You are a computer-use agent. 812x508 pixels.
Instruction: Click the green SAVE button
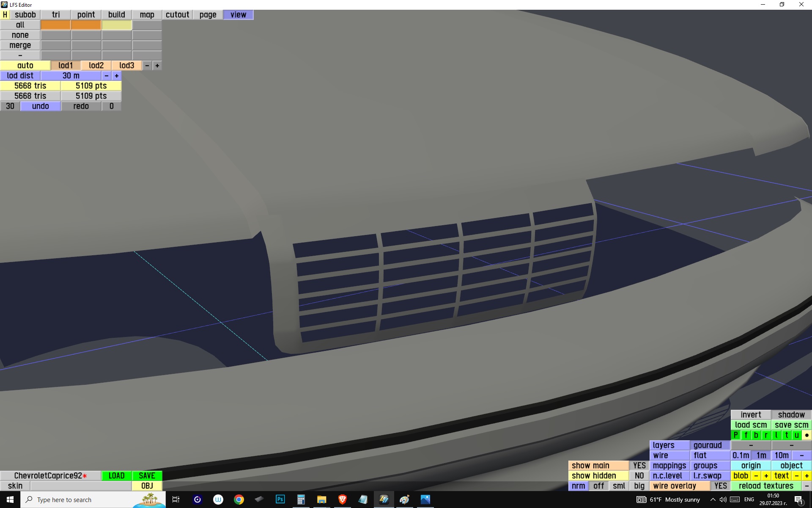(x=147, y=476)
